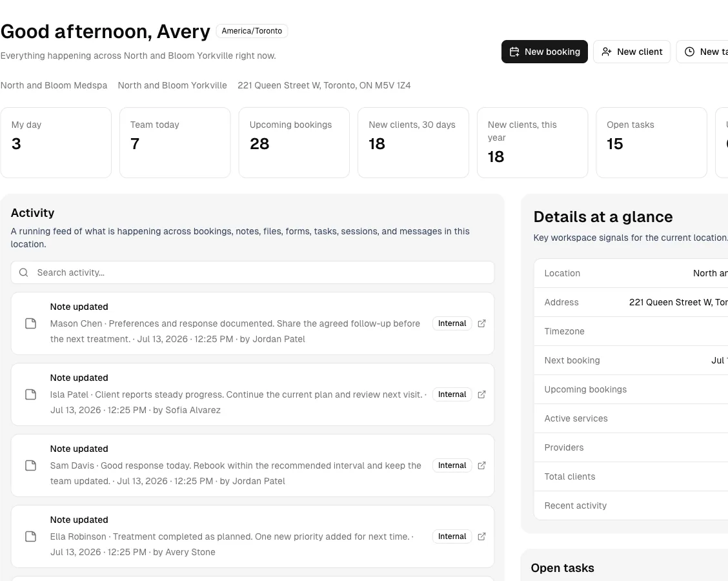This screenshot has height=581, width=728.
Task: Click the note icon on Sam Davis entry
Action: click(30, 466)
